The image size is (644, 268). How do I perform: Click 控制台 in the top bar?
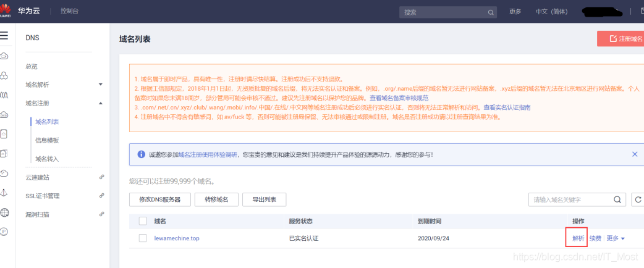click(x=69, y=11)
